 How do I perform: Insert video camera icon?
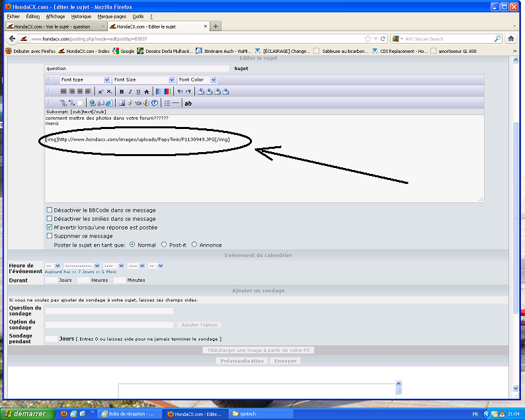[x=138, y=103]
